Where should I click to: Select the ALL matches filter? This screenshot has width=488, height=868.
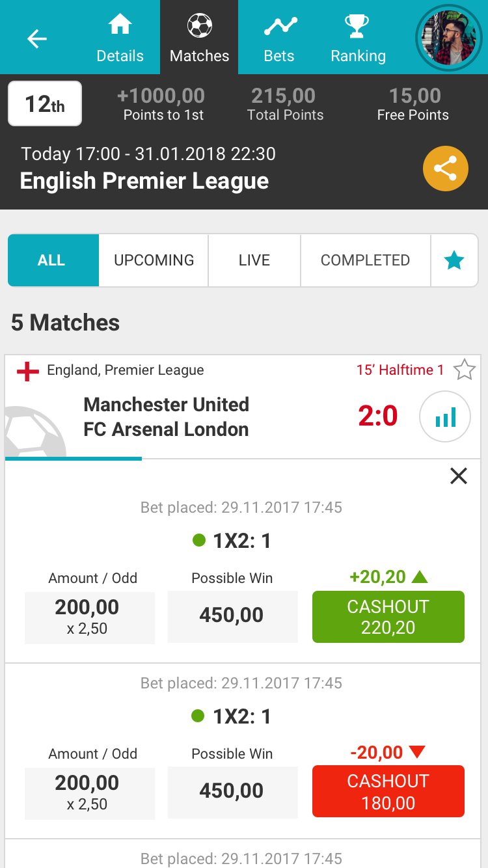[52, 261]
